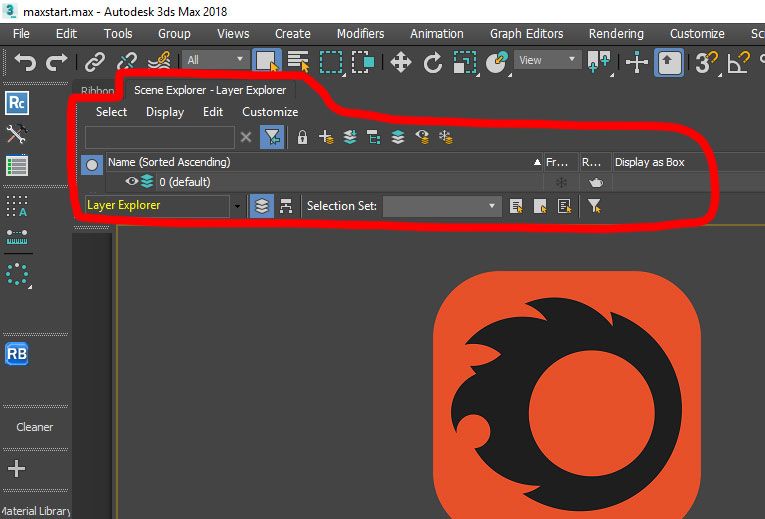This screenshot has height=519, width=765.
Task: Open the Animation menu
Action: (x=437, y=34)
